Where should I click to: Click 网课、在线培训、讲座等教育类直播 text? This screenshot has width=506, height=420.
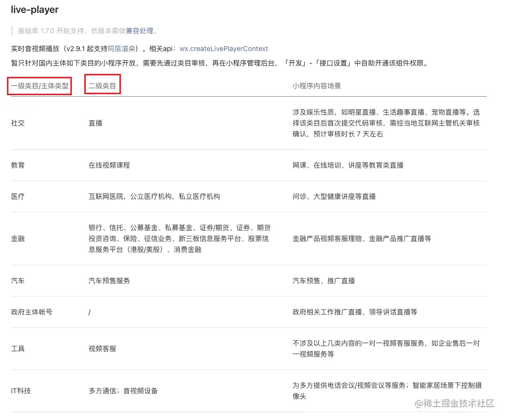click(x=348, y=165)
